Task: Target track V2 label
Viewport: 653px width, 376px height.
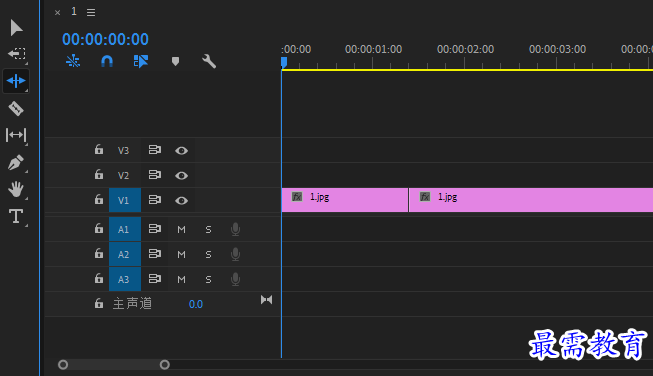Action: (x=123, y=175)
